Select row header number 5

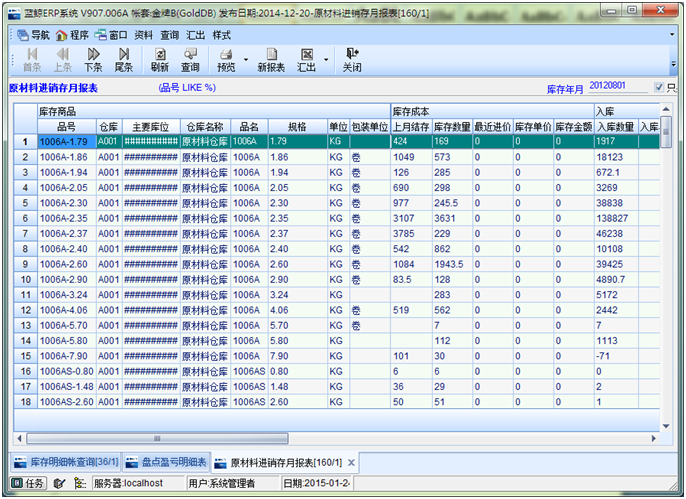click(x=25, y=203)
